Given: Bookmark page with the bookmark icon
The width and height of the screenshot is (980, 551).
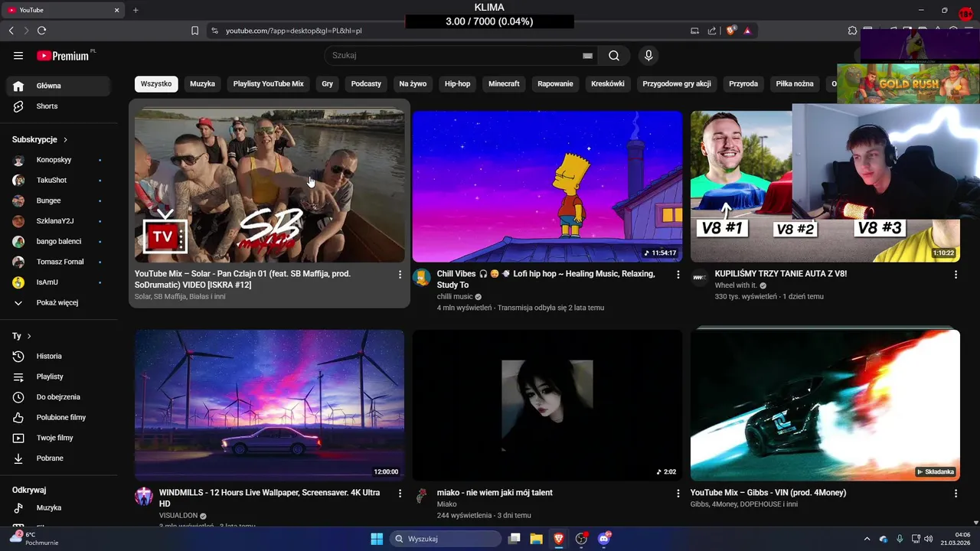Looking at the screenshot, I should click(194, 31).
